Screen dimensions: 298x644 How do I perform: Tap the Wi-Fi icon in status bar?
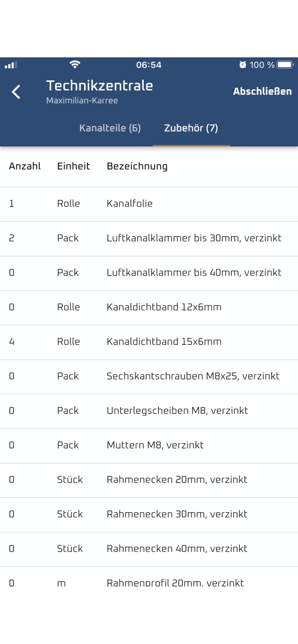pos(76,64)
